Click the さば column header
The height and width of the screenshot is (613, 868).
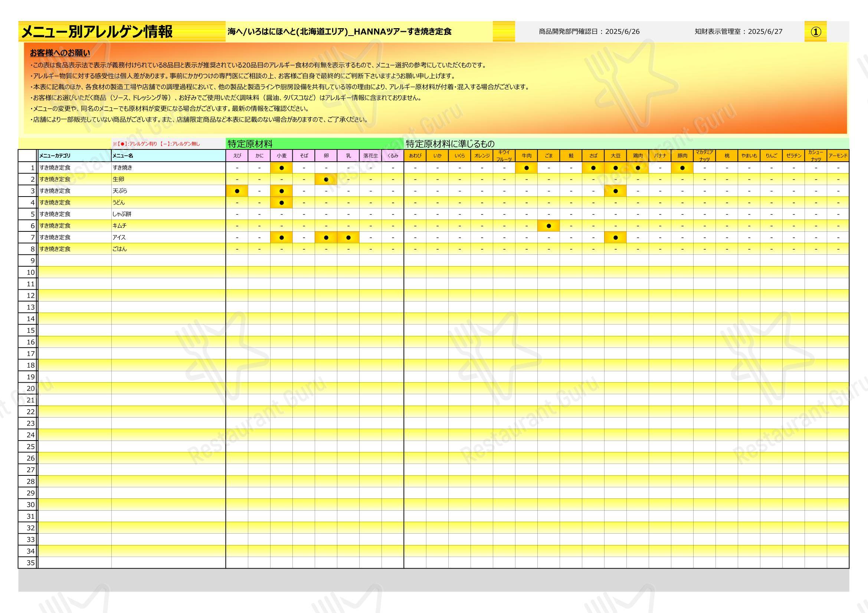tap(593, 156)
